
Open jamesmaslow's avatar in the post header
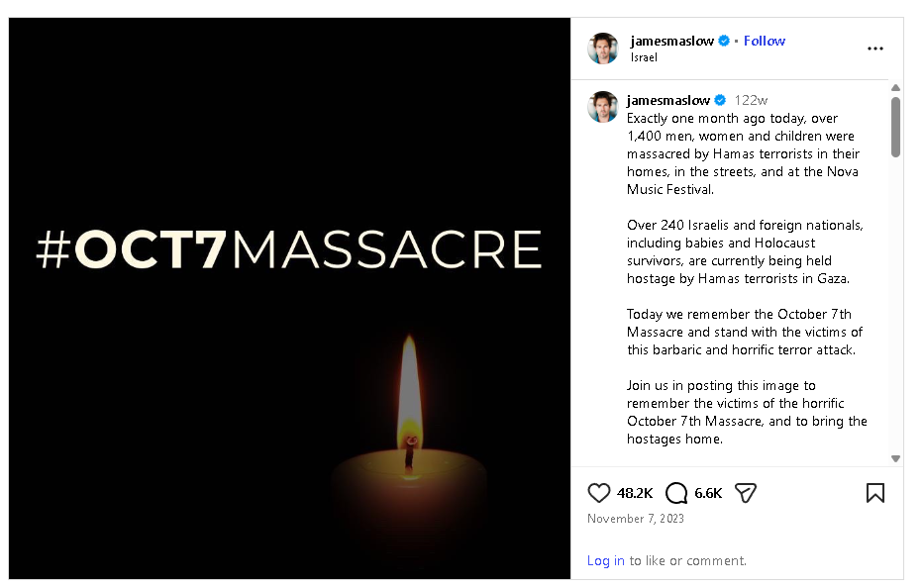click(x=603, y=49)
